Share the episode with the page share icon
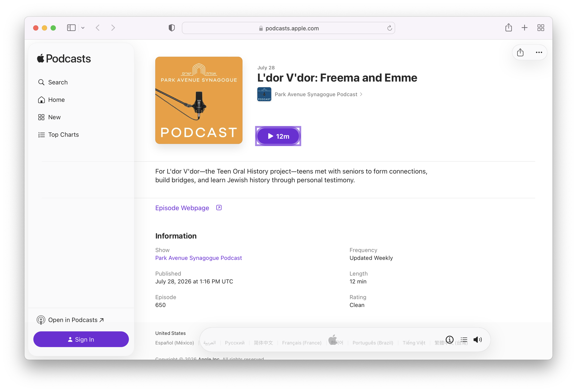Image resolution: width=577 pixels, height=392 pixels. coord(520,52)
